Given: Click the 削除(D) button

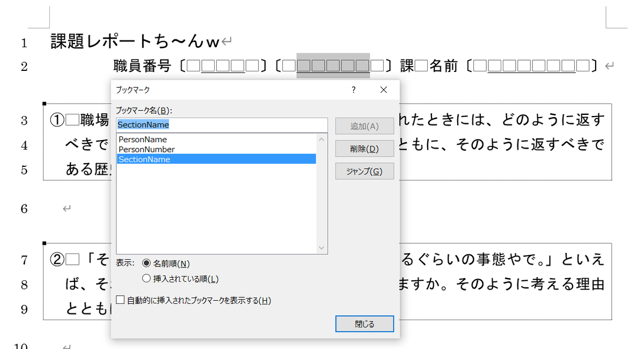Looking at the screenshot, I should 364,149.
